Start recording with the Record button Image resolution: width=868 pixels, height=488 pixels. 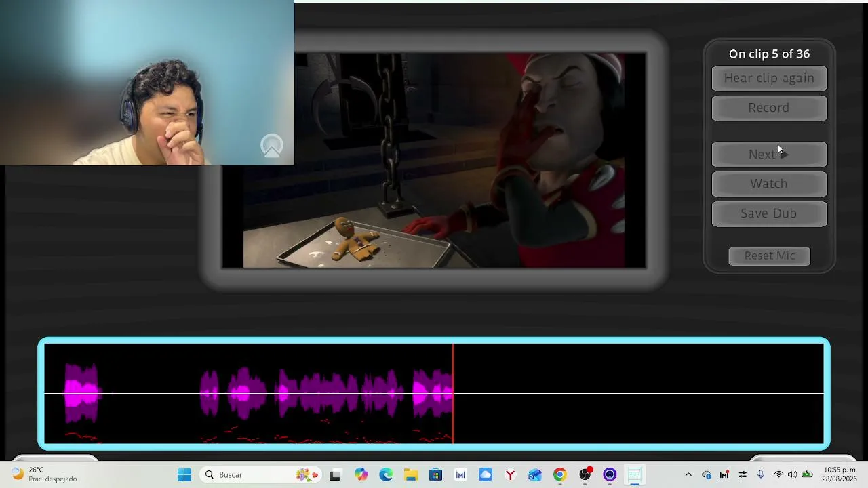click(x=769, y=108)
